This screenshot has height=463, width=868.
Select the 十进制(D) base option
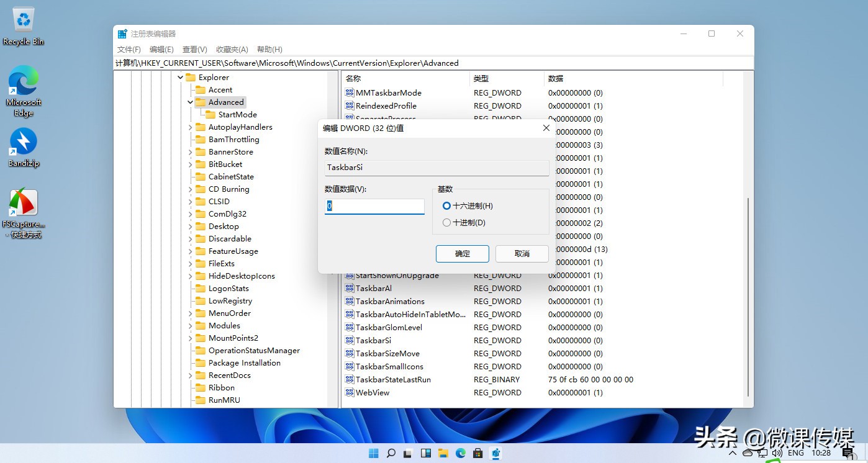446,222
